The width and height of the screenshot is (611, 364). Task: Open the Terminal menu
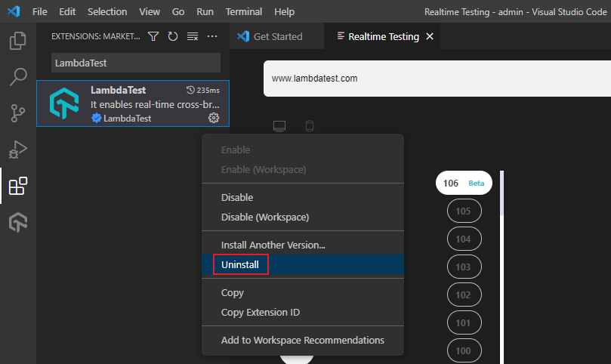[243, 11]
